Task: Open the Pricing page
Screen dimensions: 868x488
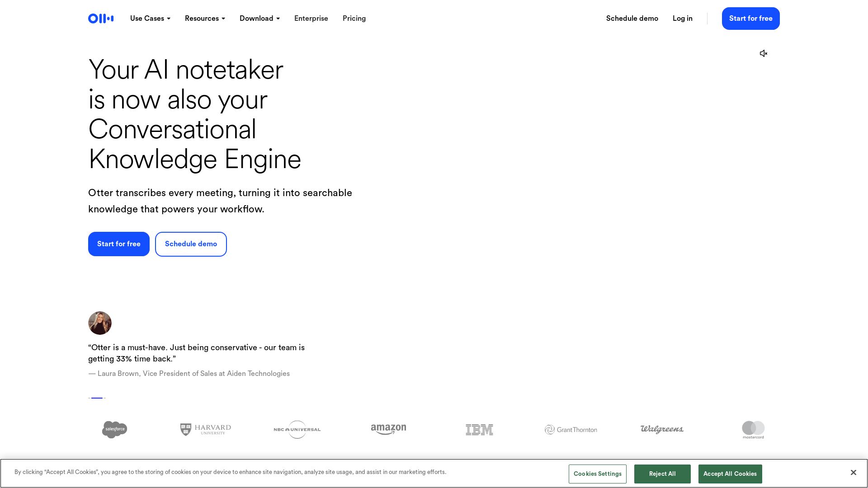Action: point(354,19)
